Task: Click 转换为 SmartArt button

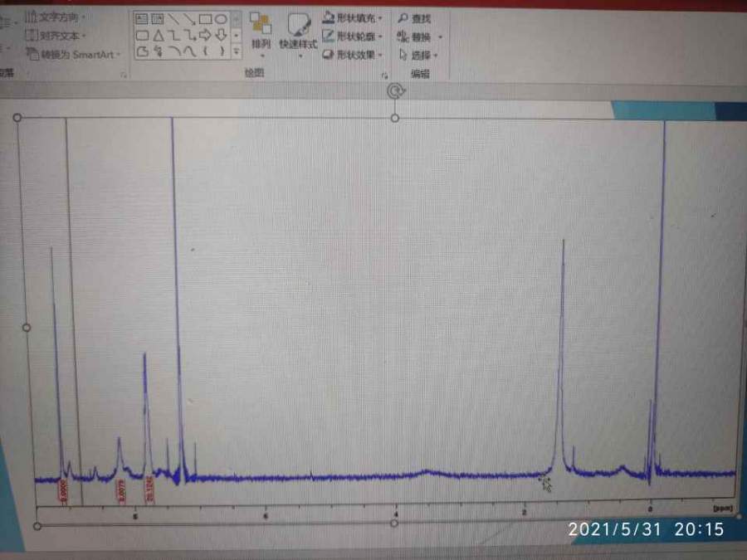Action: (72, 54)
